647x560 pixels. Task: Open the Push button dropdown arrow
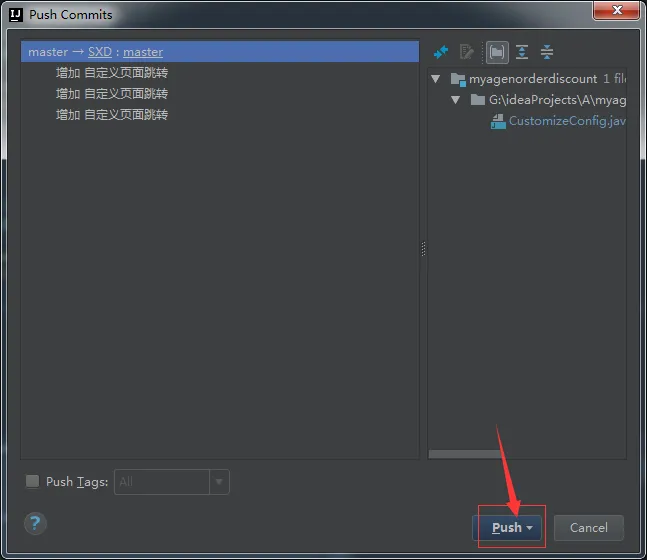point(530,528)
